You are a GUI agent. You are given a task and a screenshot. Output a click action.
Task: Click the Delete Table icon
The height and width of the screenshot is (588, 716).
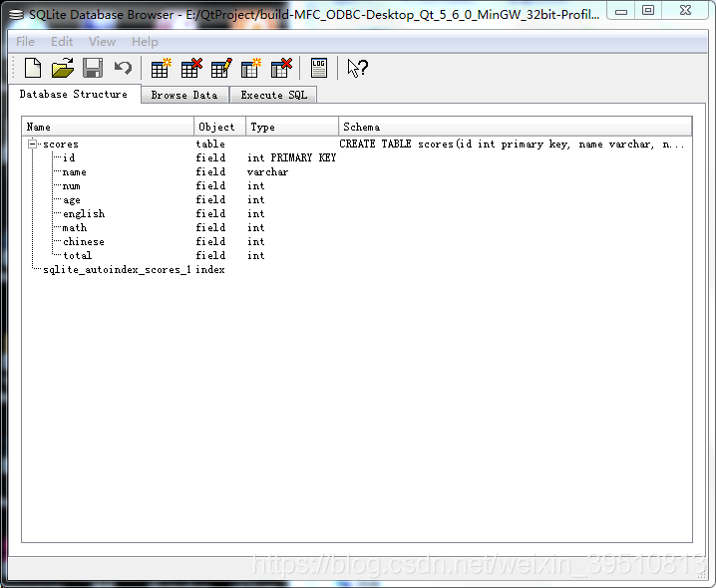[x=190, y=68]
